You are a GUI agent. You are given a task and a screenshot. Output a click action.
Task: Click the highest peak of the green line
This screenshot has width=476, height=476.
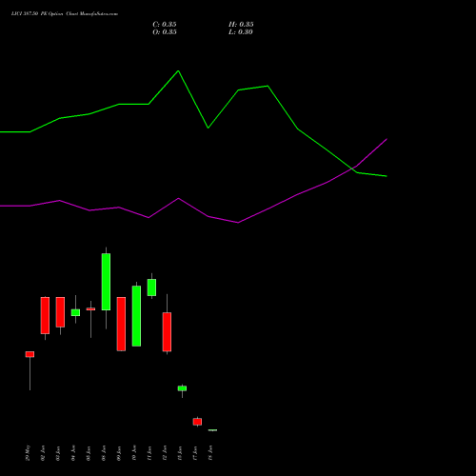tap(178, 70)
